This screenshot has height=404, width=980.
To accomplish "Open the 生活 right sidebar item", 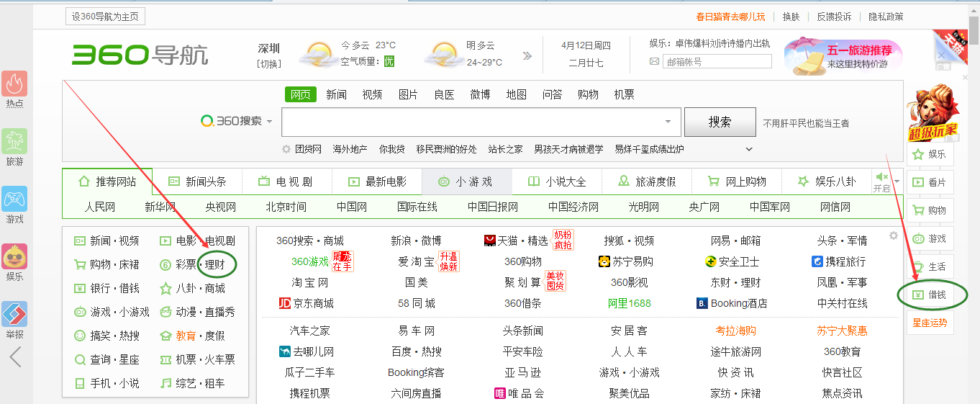I will coord(930,266).
